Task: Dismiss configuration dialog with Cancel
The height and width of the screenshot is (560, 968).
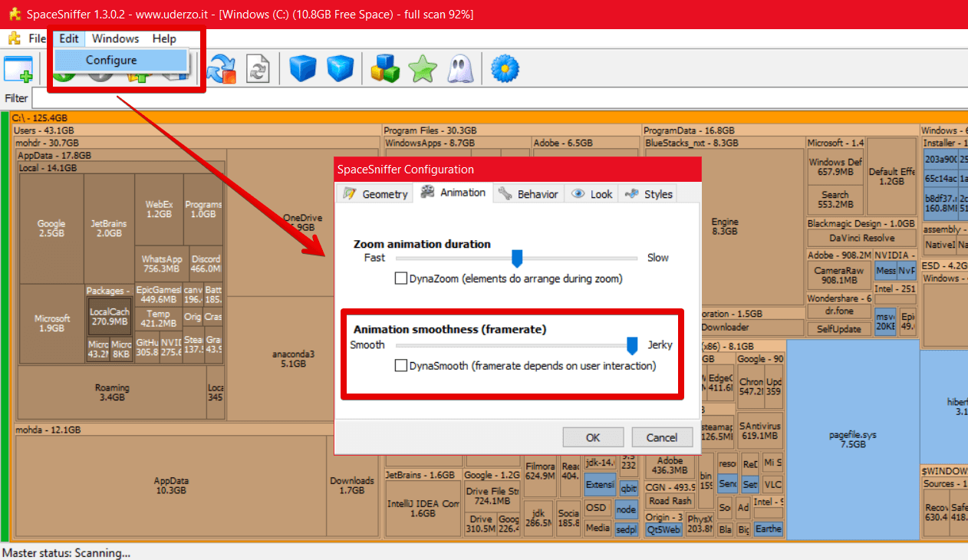Action: click(662, 437)
